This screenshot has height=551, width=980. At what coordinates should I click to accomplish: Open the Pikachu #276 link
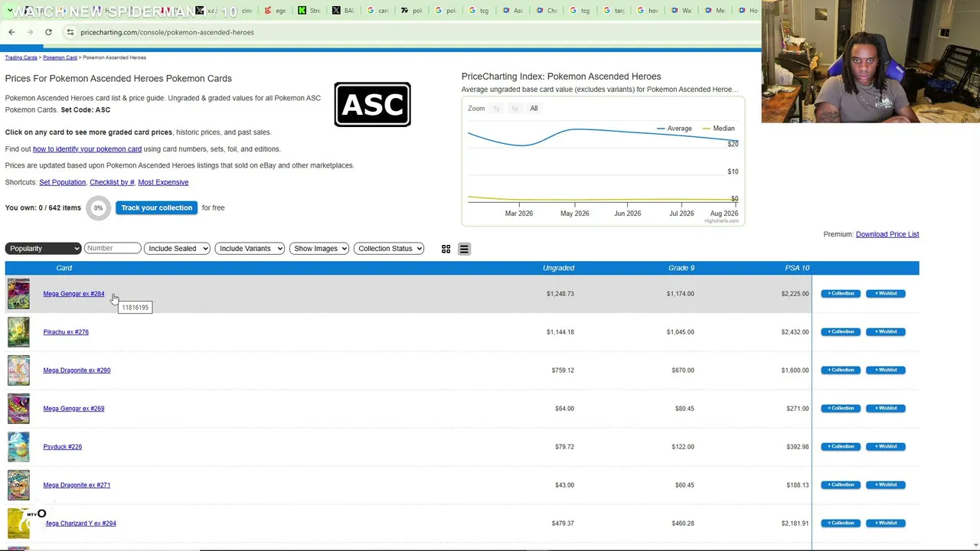tap(66, 332)
